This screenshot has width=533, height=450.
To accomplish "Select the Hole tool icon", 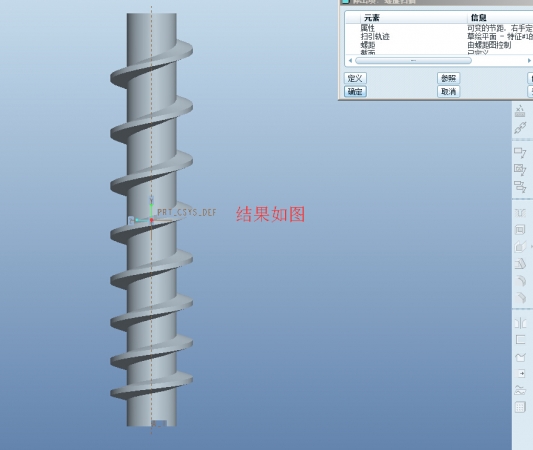I will point(520,213).
